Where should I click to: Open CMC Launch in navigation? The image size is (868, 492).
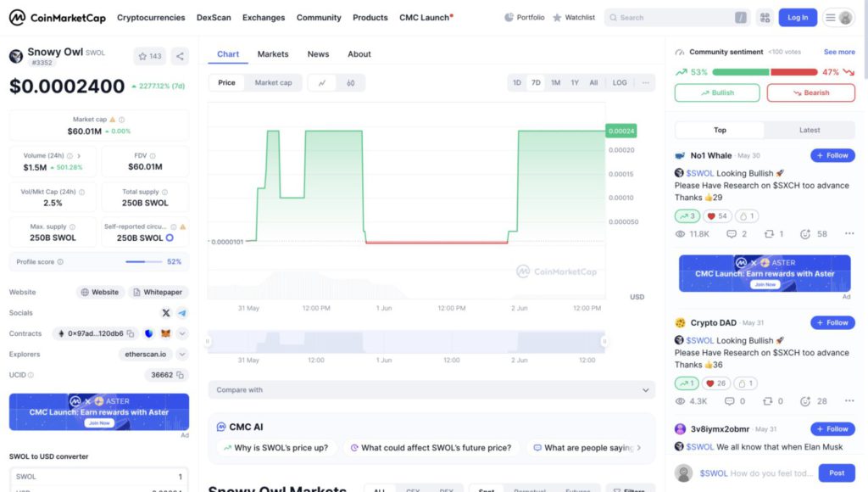pos(426,18)
